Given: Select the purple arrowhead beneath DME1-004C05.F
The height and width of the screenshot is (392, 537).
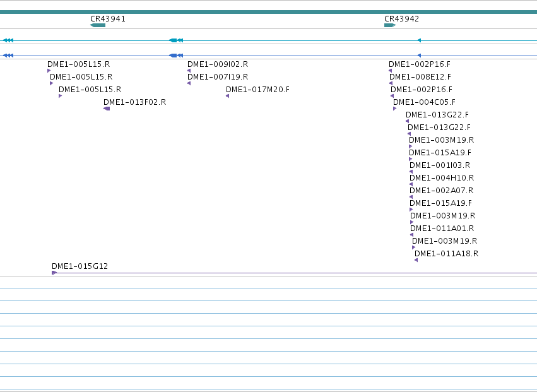Looking at the screenshot, I should coord(395,109).
